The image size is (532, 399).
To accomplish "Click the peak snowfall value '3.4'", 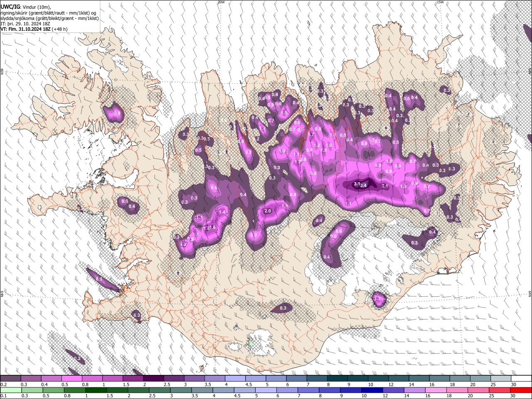I will tap(364, 185).
